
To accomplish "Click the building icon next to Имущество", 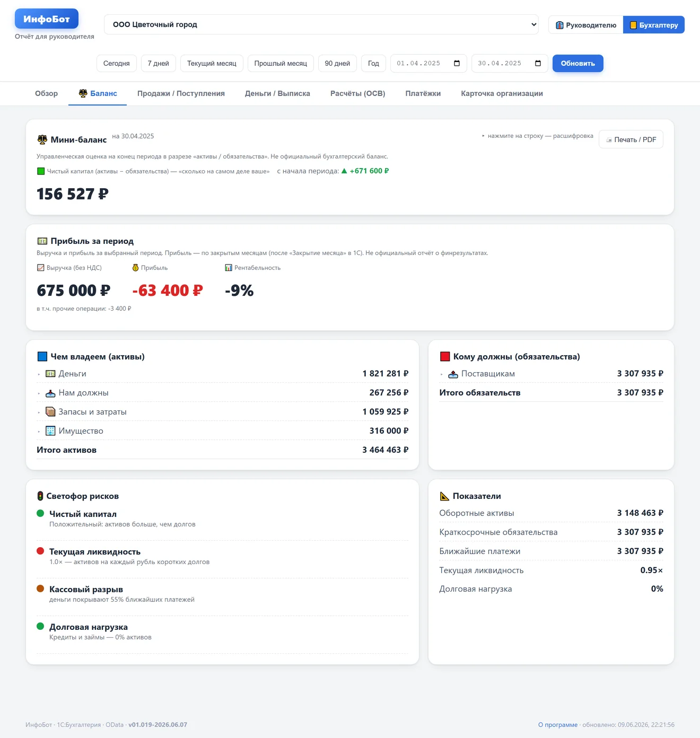I will (50, 431).
